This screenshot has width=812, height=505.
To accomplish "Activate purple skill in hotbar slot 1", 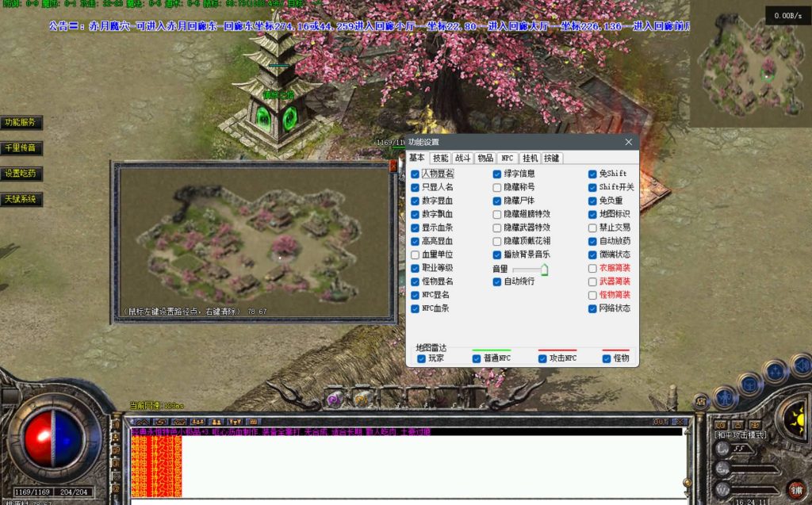I will coord(335,399).
